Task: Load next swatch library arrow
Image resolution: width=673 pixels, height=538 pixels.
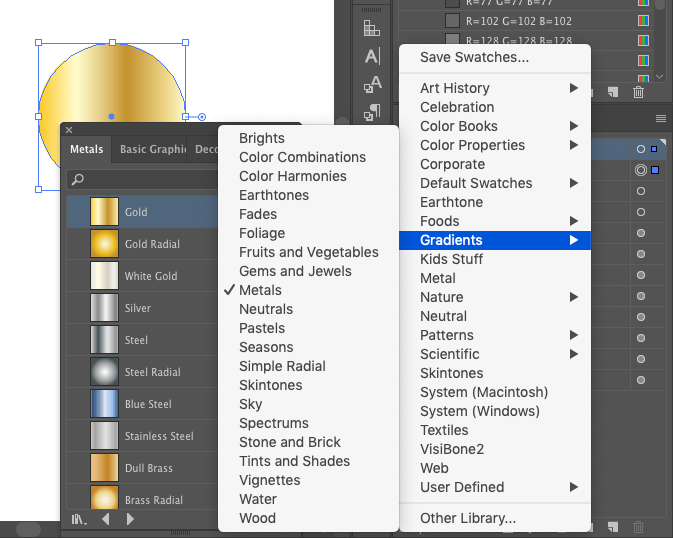Action: pyautogui.click(x=130, y=519)
